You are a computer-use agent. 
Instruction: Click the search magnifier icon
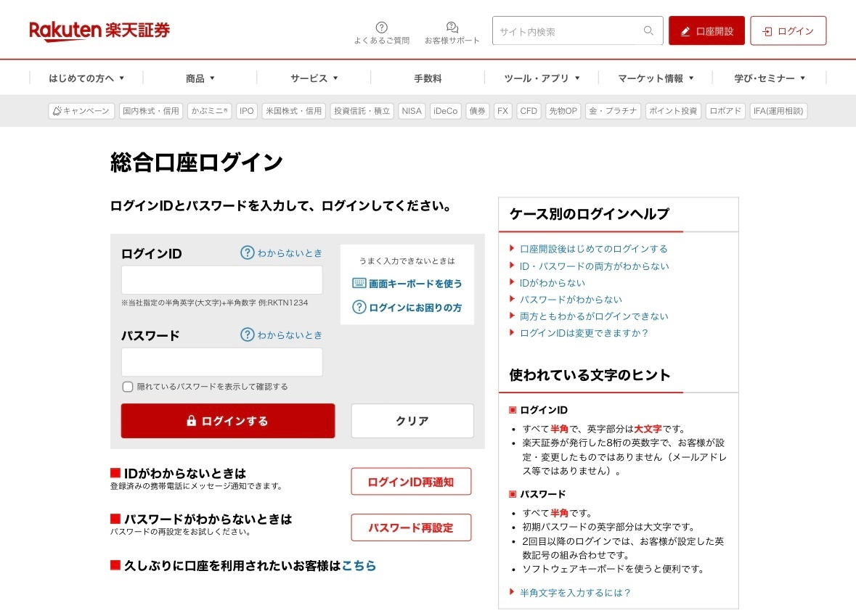(648, 30)
